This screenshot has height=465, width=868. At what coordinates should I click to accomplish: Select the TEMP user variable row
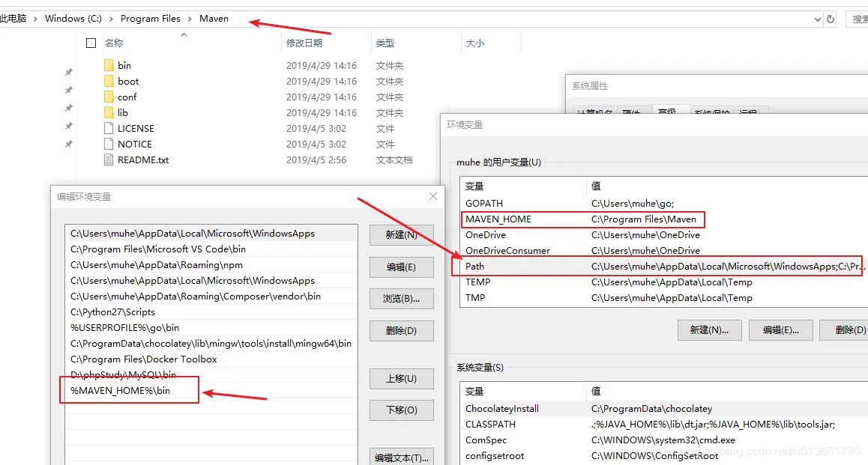click(x=663, y=282)
